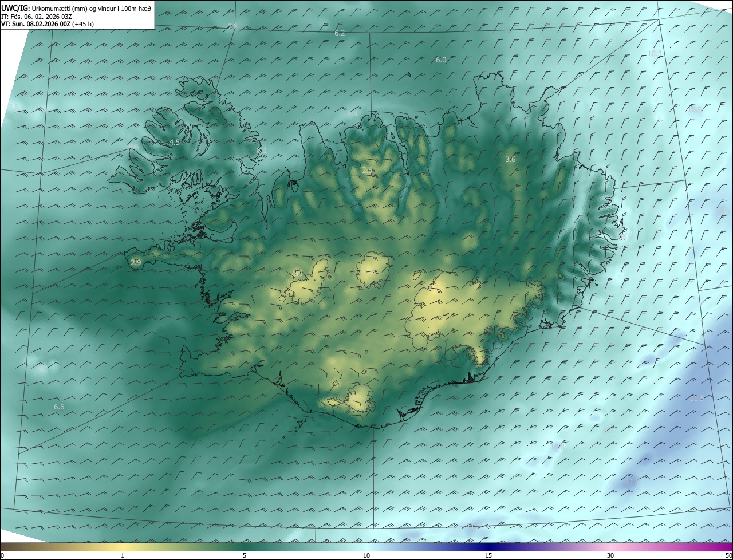The image size is (733, 560).
Task: Click the 11.5 value label southeast offshore
Action: 697,398
